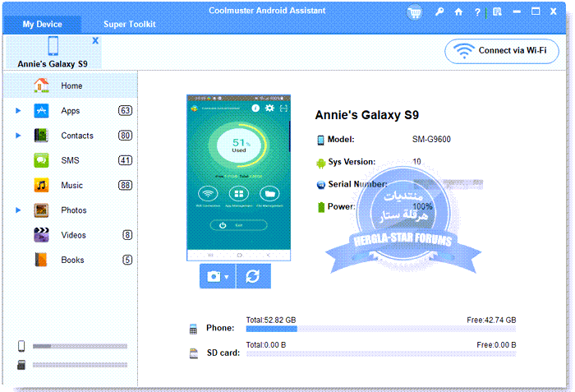Click the SD card storage usage bar
The height and width of the screenshot is (392, 575).
(381, 354)
